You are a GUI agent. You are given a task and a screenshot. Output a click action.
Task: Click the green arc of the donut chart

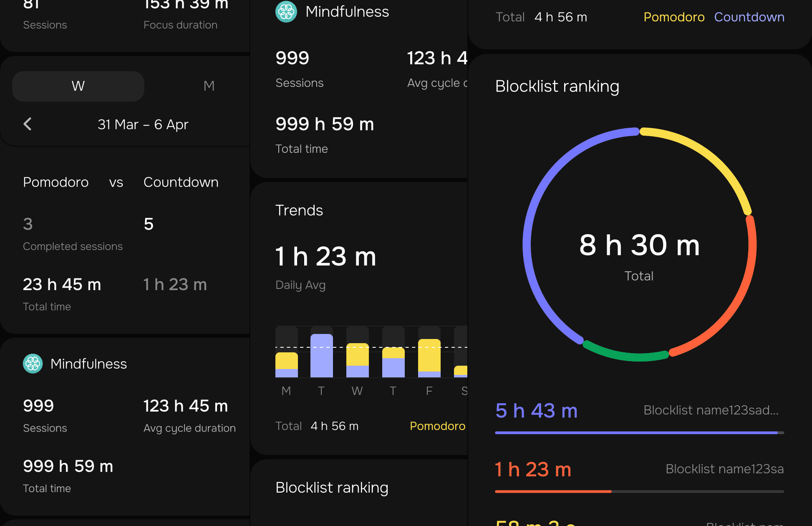pos(626,355)
